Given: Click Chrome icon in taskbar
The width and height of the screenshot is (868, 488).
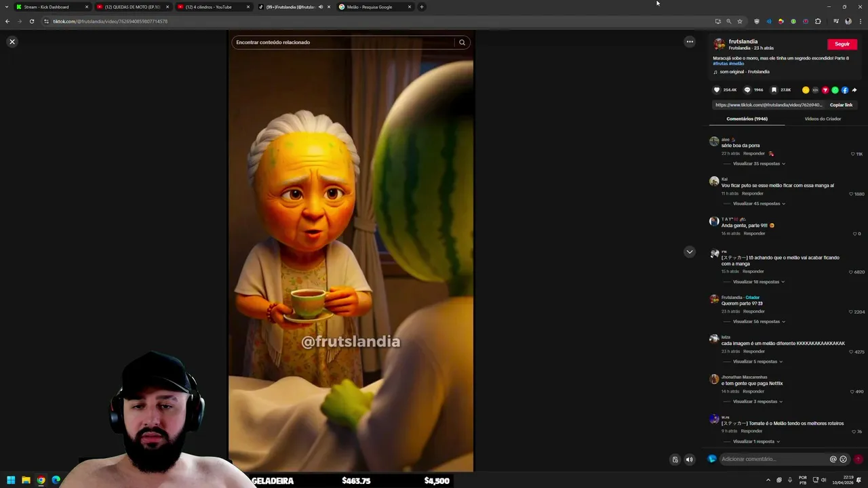Looking at the screenshot, I should 41,480.
